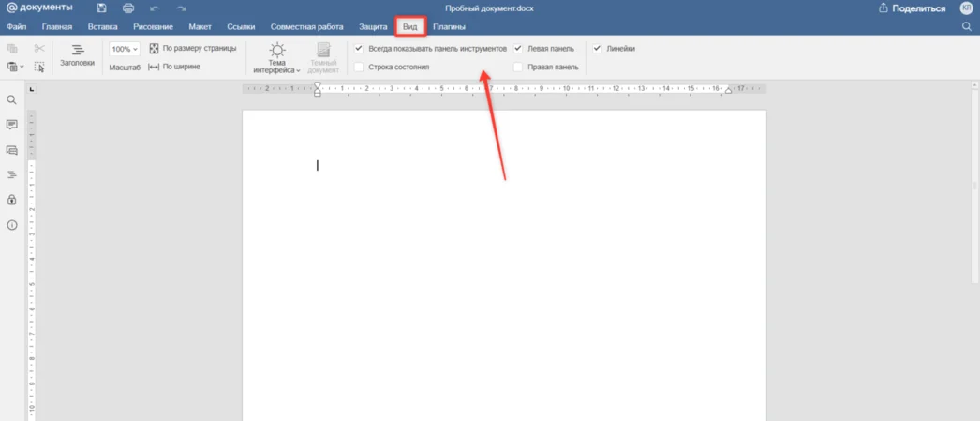Click the Тема интерфейса sun icon
Image resolution: width=980 pixels, height=421 pixels.
click(277, 51)
